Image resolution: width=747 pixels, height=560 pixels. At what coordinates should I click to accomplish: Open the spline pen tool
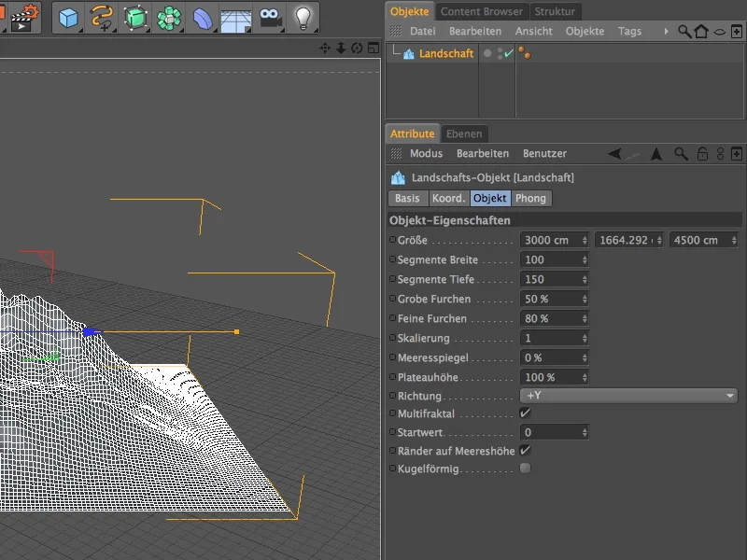click(x=102, y=18)
